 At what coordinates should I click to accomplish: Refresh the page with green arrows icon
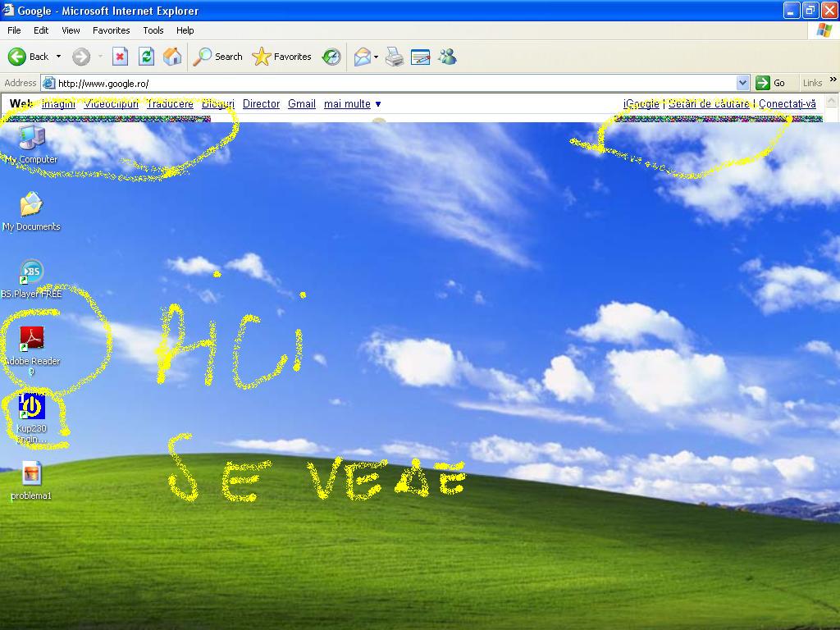[x=146, y=57]
